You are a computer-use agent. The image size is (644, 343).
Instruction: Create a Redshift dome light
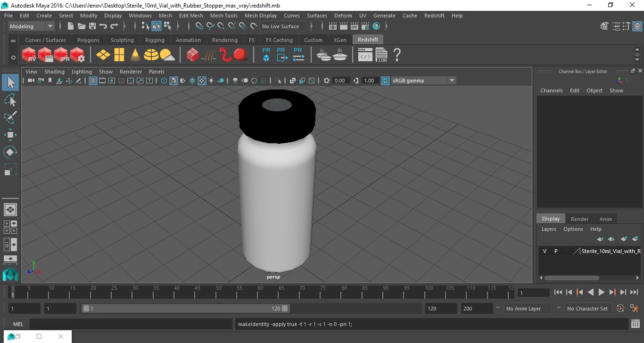[x=151, y=55]
